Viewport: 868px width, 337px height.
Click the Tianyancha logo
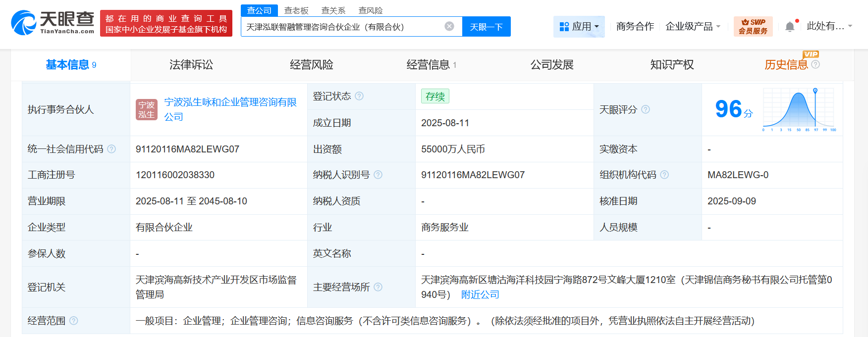point(53,23)
